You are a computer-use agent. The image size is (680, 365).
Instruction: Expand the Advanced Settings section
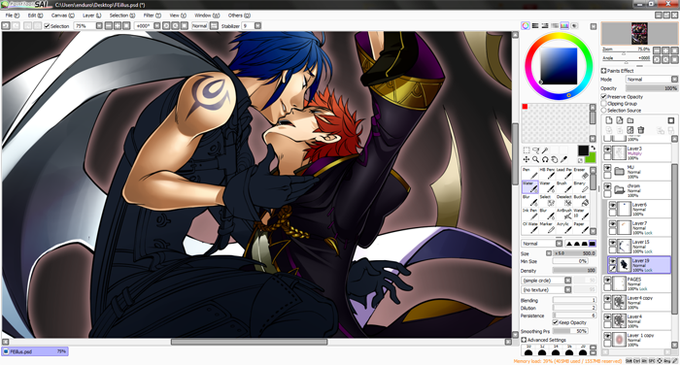click(x=524, y=340)
